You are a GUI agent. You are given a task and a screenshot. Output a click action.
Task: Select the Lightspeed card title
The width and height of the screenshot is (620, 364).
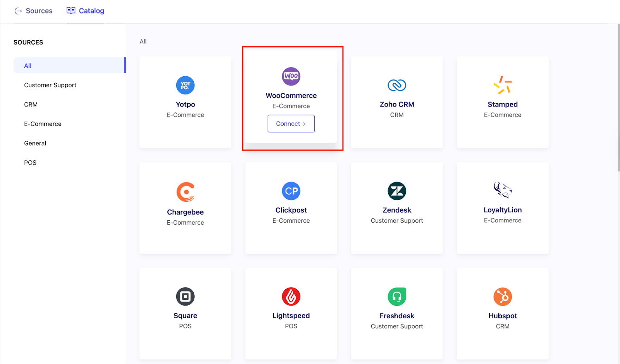[291, 316]
